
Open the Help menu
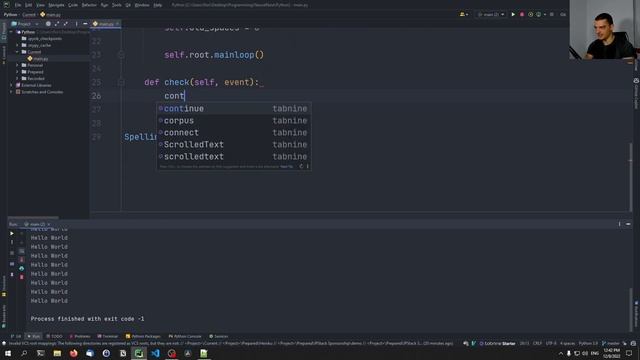pyautogui.click(x=158, y=5)
